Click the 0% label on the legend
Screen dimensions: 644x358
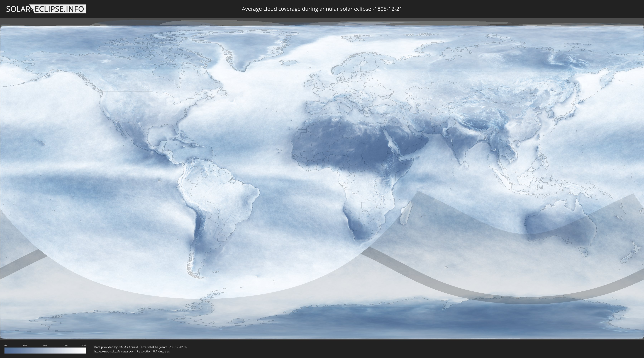click(6, 345)
